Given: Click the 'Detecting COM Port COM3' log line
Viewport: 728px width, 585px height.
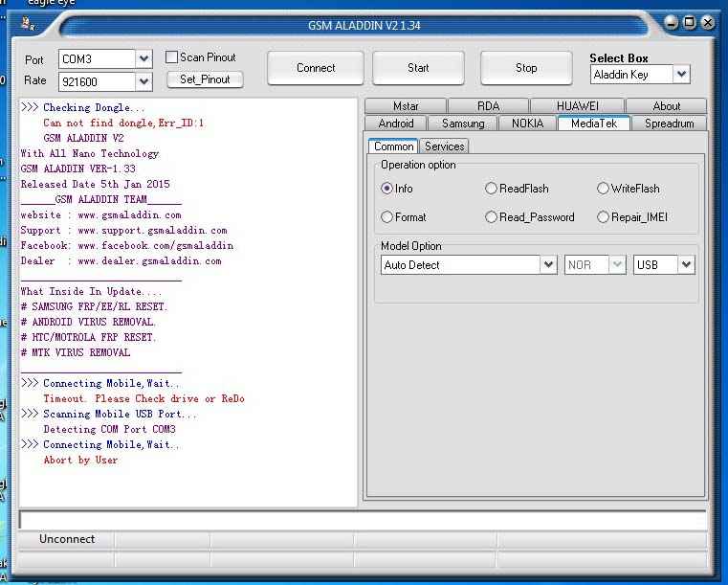Looking at the screenshot, I should click(110, 429).
